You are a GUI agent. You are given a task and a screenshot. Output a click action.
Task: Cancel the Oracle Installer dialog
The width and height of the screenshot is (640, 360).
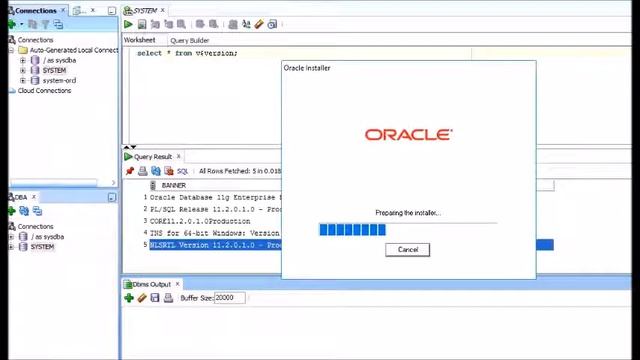(407, 250)
